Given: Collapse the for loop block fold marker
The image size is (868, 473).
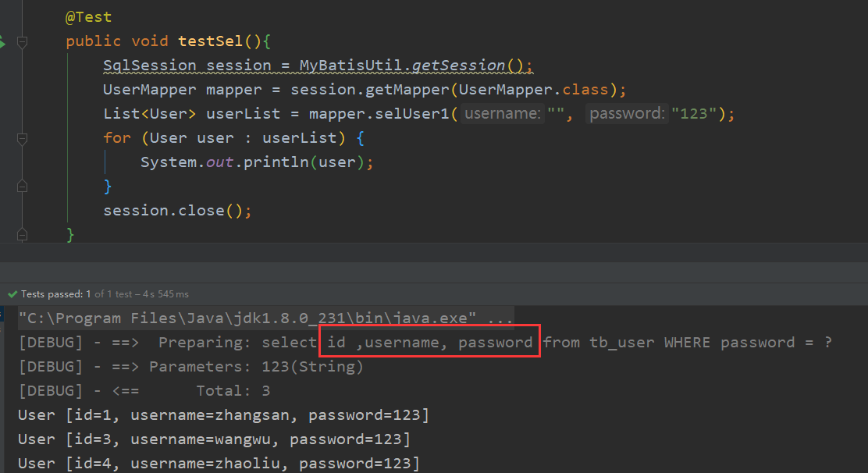Looking at the screenshot, I should pos(22,138).
